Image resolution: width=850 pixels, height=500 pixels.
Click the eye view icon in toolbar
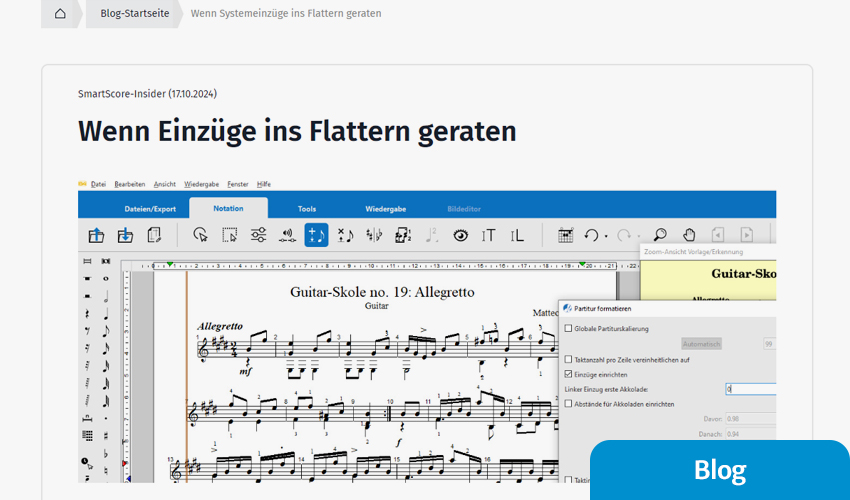(x=460, y=236)
